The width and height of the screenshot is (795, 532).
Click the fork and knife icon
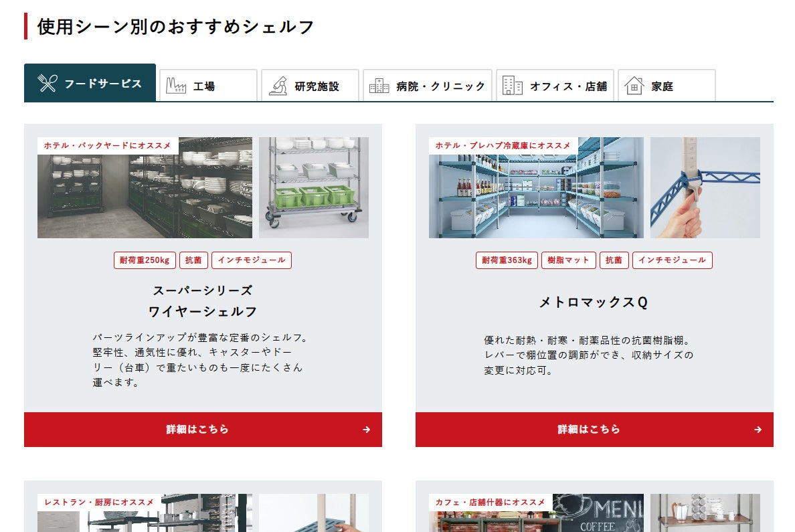[x=47, y=83]
